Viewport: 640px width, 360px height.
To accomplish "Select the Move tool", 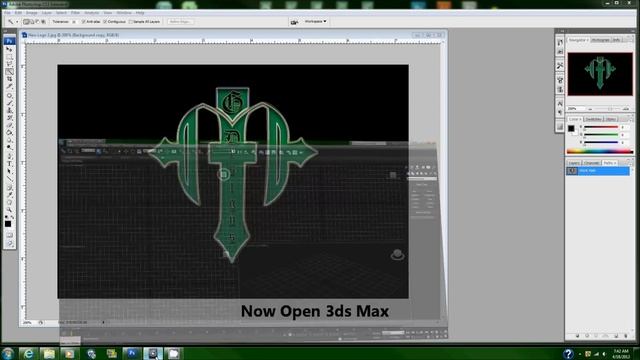I will point(9,49).
